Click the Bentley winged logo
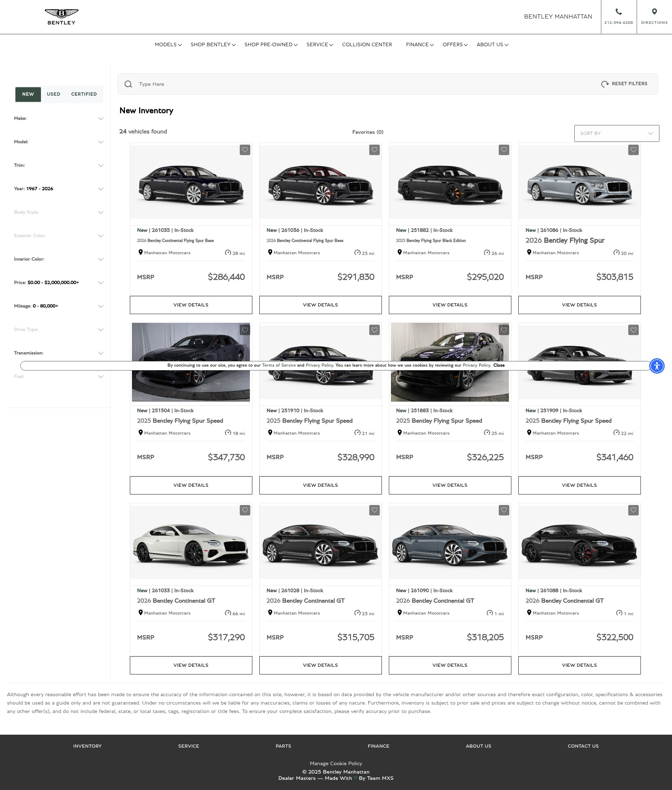This screenshot has width=672, height=790. (61, 17)
